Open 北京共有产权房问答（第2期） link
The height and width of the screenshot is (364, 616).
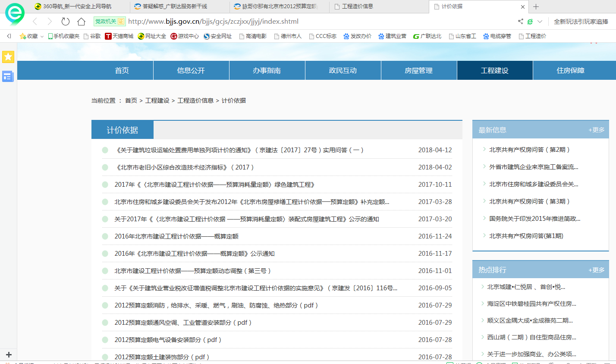point(530,150)
